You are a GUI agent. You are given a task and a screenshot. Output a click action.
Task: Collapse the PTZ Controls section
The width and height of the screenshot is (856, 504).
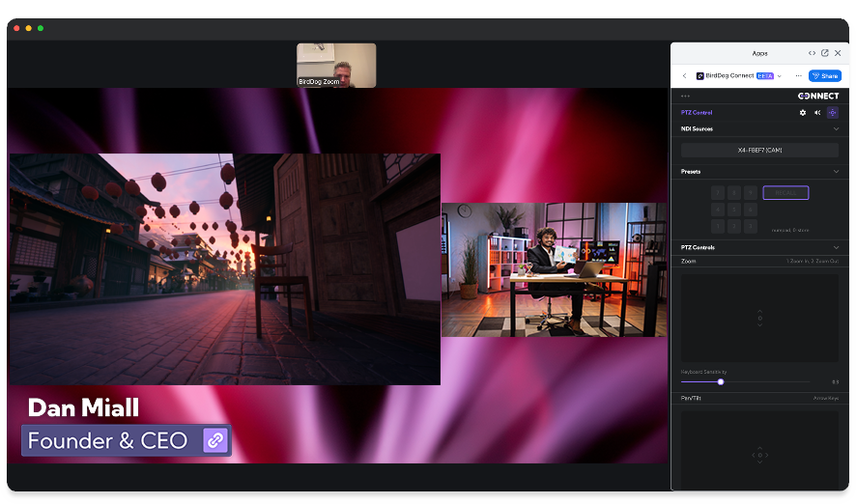[x=836, y=247]
